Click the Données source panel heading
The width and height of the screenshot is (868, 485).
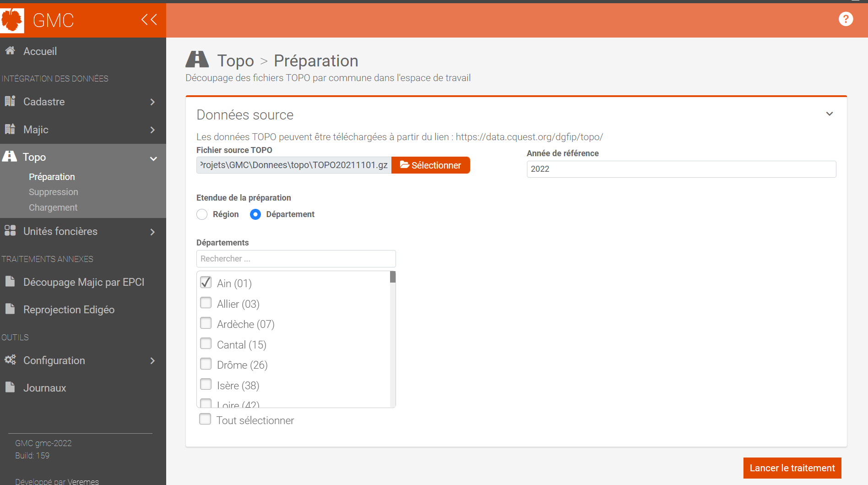(245, 115)
